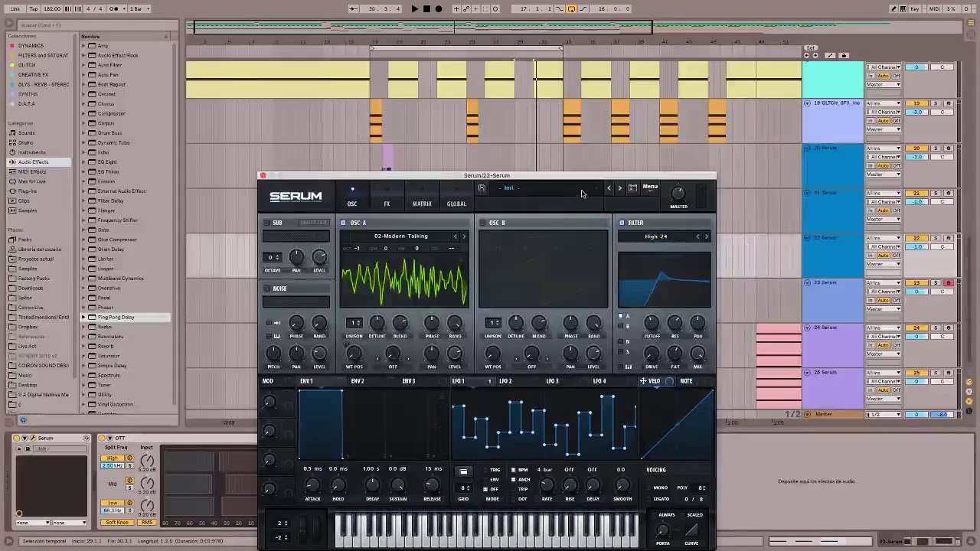Unfold the 19 GLTCH_SFX track
The image size is (980, 551).
(807, 103)
